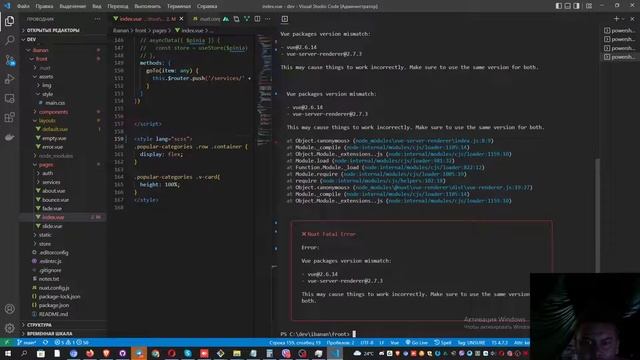This screenshot has width=640, height=360.
Task: Open the Файл menu
Action: (x=23, y=6)
